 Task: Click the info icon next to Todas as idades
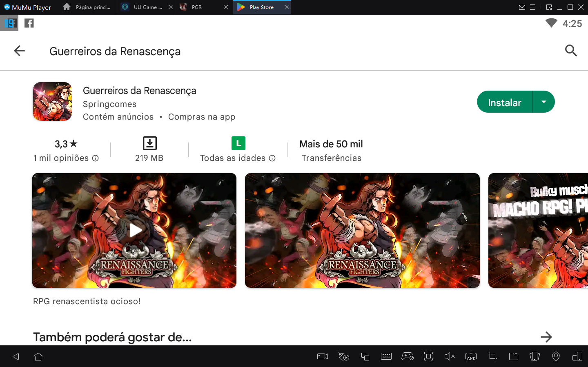point(272,158)
